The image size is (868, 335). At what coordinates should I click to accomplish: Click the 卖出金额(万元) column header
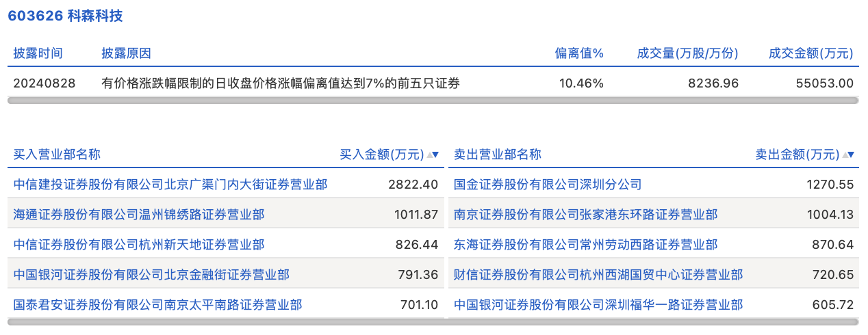tap(797, 155)
